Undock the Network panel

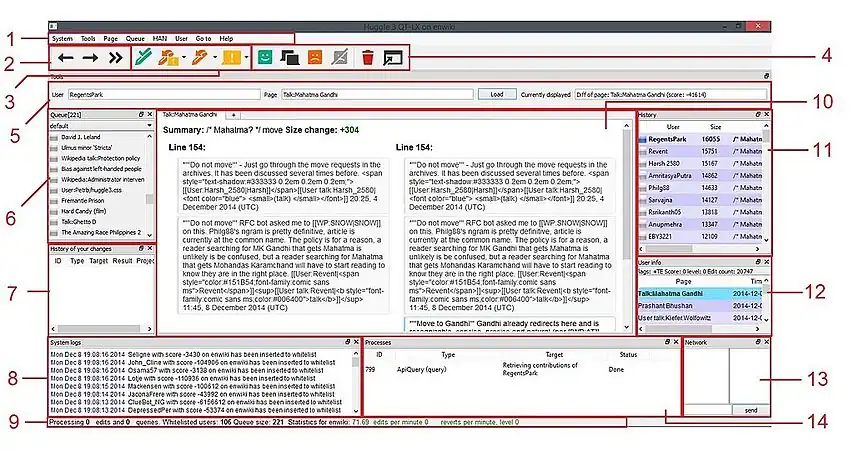(x=758, y=342)
